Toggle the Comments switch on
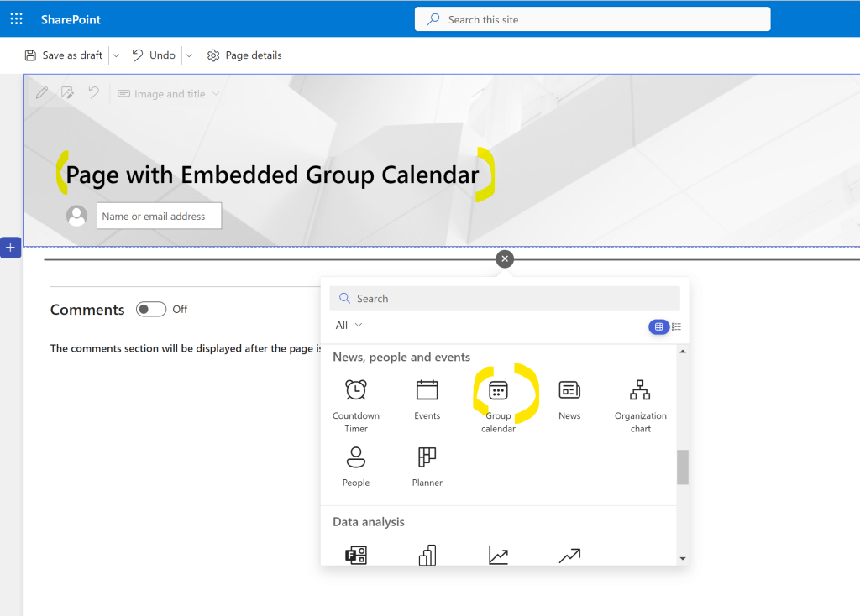 click(151, 310)
